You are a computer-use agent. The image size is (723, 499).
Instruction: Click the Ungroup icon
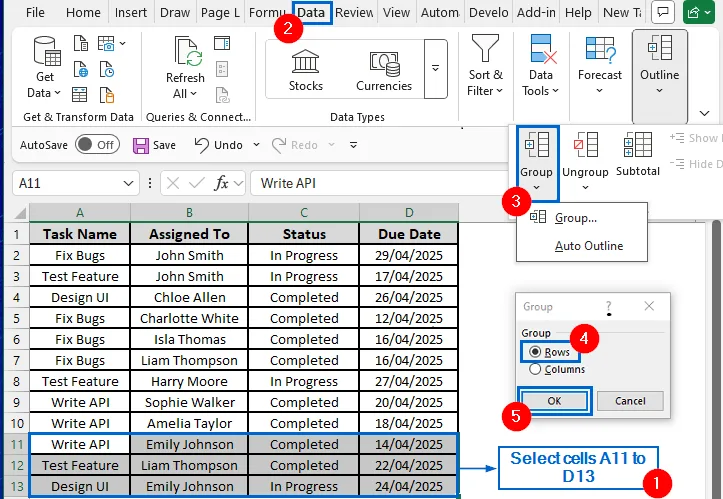click(x=585, y=144)
